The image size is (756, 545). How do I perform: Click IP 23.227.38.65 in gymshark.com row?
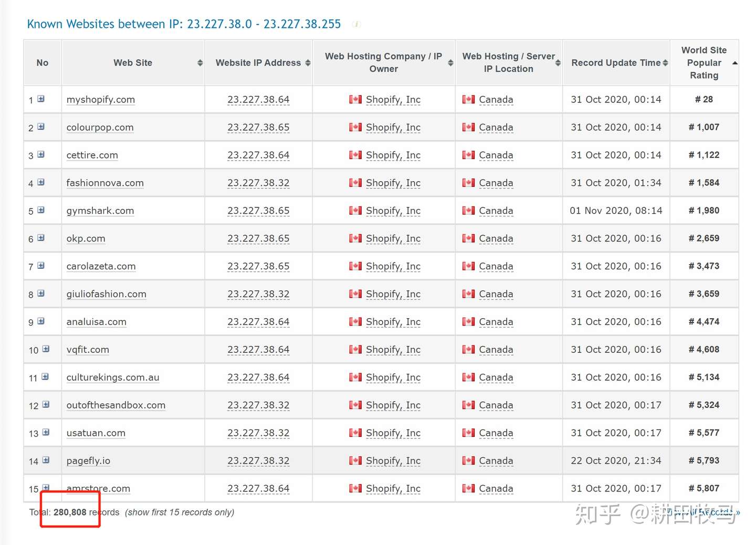pyautogui.click(x=258, y=211)
